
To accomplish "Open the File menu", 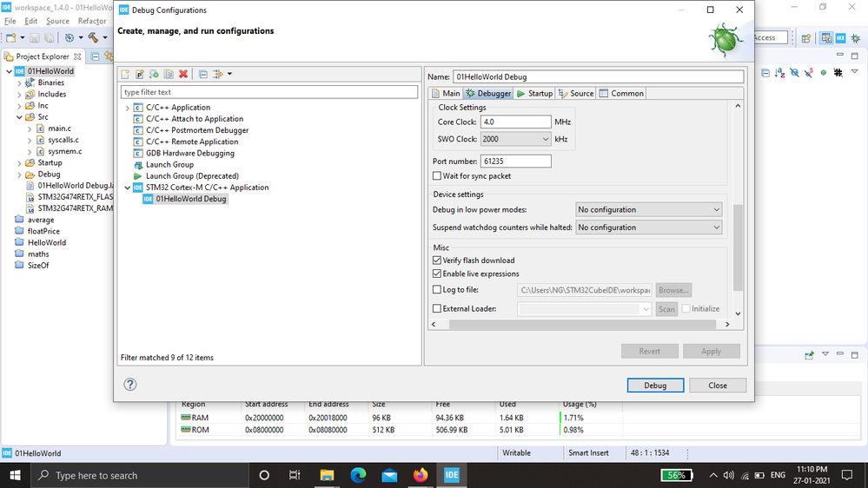I will coord(10,21).
